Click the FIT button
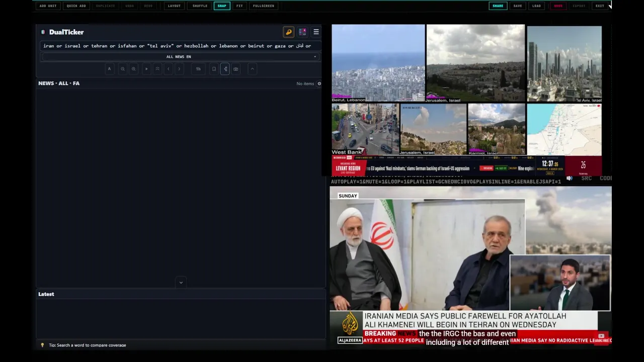 coord(239,6)
